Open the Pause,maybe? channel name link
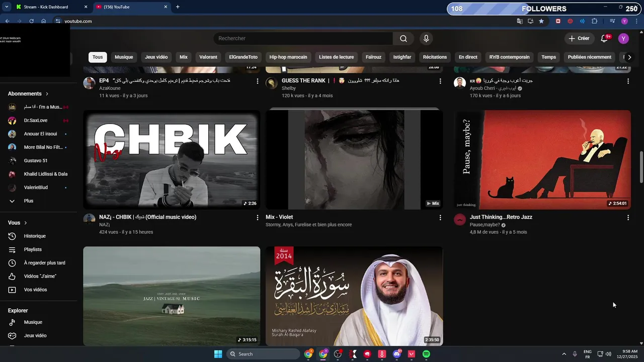Image resolution: width=644 pixels, height=362 pixels. click(x=485, y=225)
